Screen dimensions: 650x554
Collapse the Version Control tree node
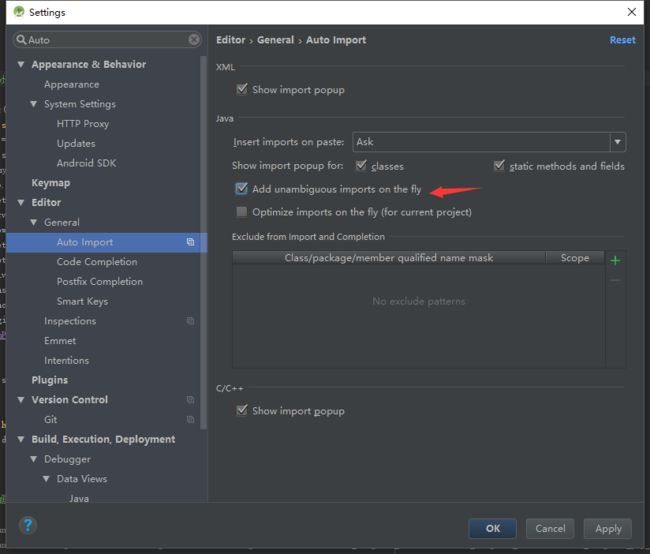[21, 400]
